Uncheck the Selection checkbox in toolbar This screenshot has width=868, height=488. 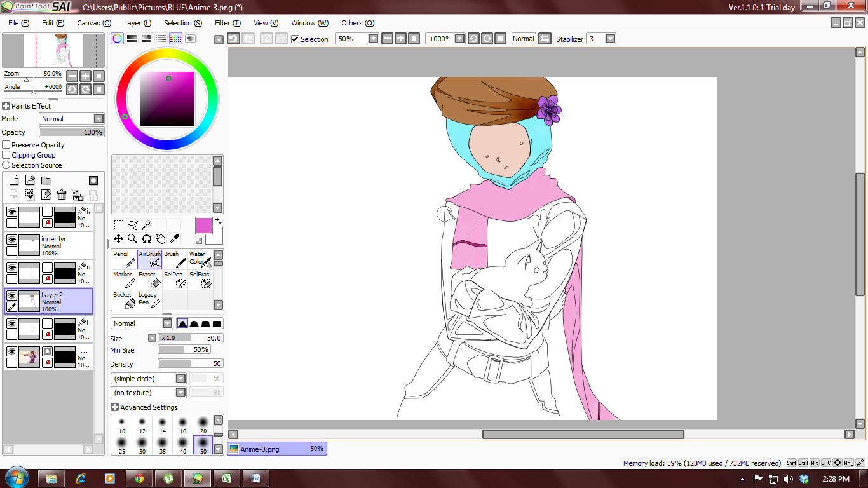coord(295,39)
